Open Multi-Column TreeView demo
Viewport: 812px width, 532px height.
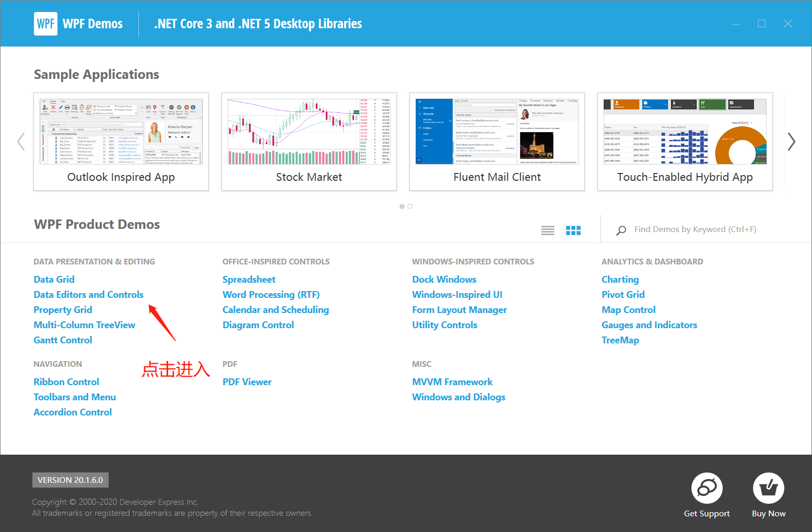click(85, 325)
